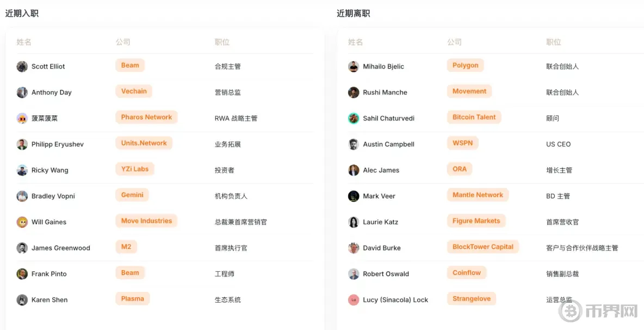Click Sahil Chaturvedi's highlighted avatar
Image resolution: width=644 pixels, height=330 pixels.
[x=353, y=118]
